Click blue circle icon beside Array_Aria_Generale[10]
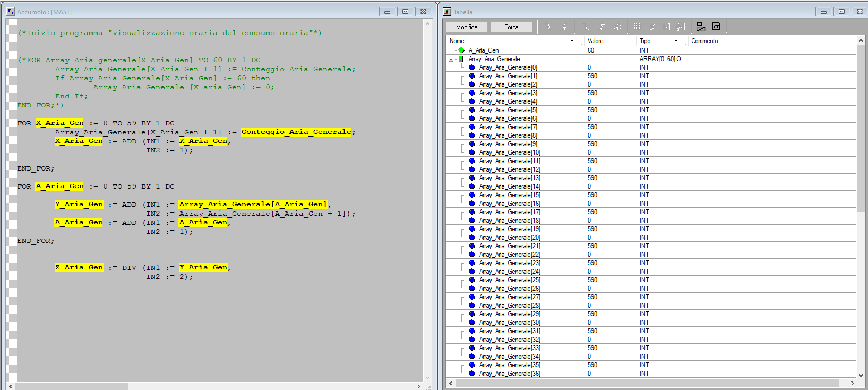 pos(472,152)
